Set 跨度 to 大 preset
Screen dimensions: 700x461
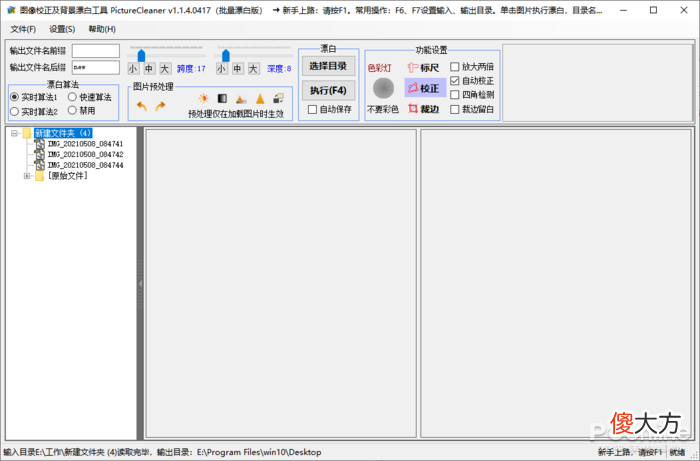pos(165,69)
